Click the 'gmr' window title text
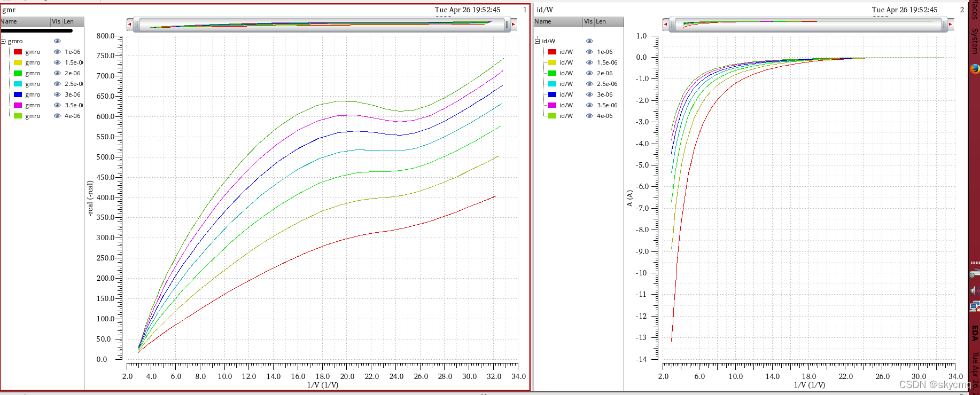The width and height of the screenshot is (980, 395). pos(9,10)
